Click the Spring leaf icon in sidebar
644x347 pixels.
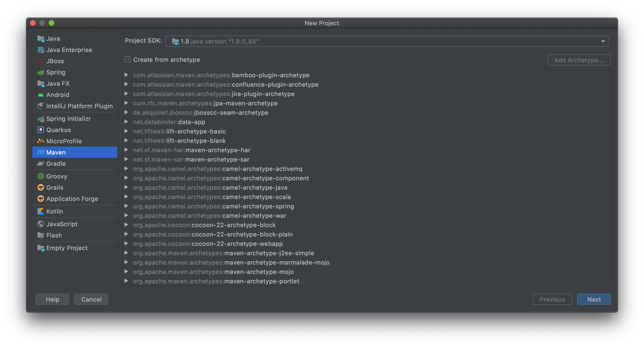[40, 73]
